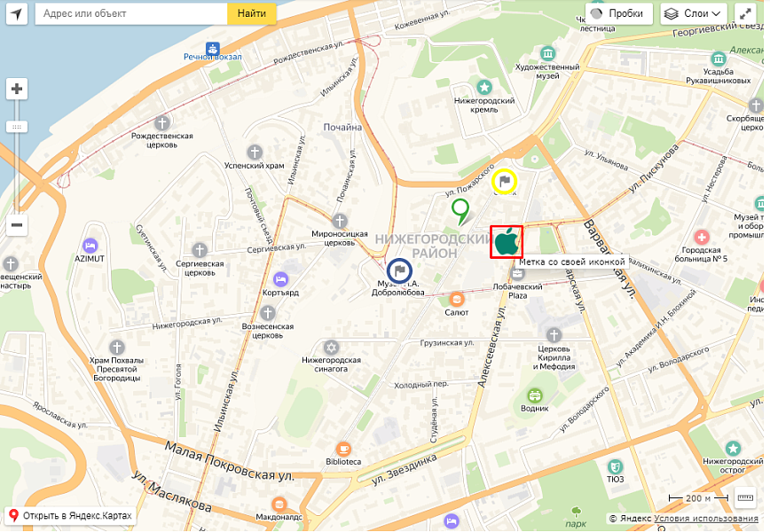The width and height of the screenshot is (770, 532).
Task: Open map in Яндекс.Картах
Action: click(x=71, y=516)
